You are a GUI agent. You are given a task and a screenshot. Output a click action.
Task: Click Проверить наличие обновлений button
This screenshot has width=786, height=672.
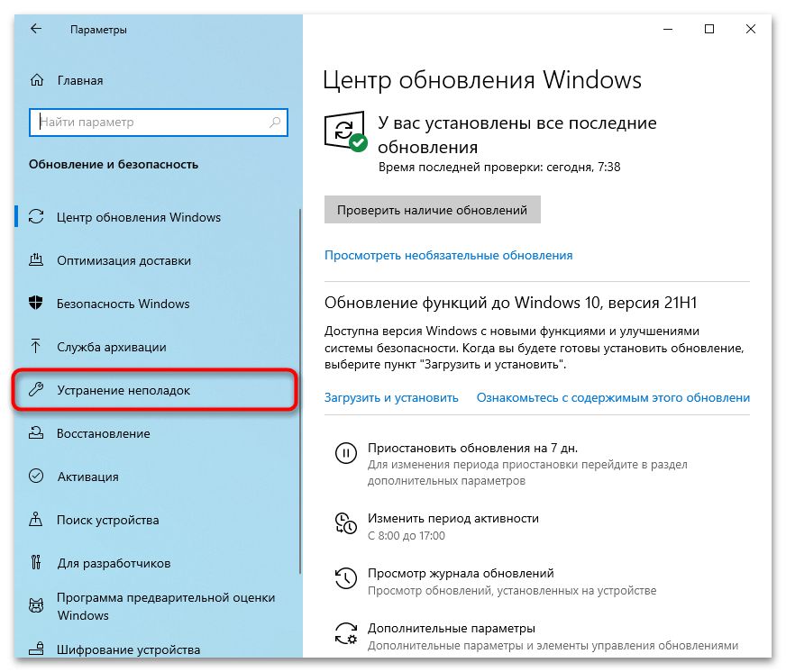pos(432,210)
